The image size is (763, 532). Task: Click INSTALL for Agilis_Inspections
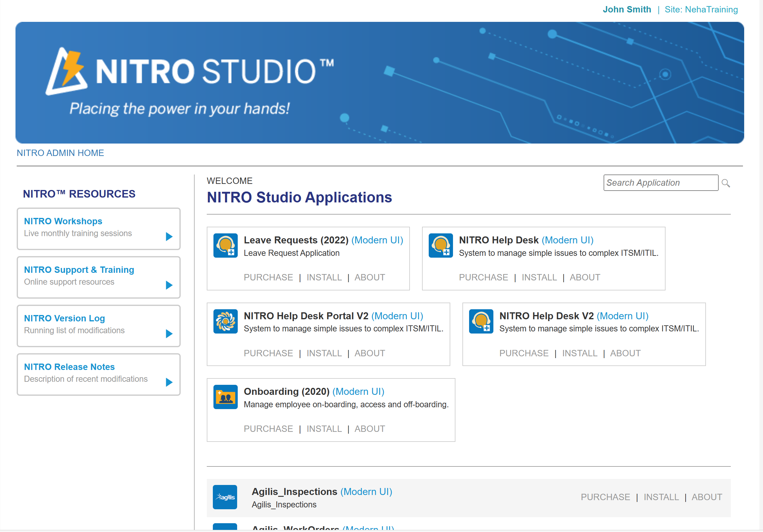[x=661, y=497]
